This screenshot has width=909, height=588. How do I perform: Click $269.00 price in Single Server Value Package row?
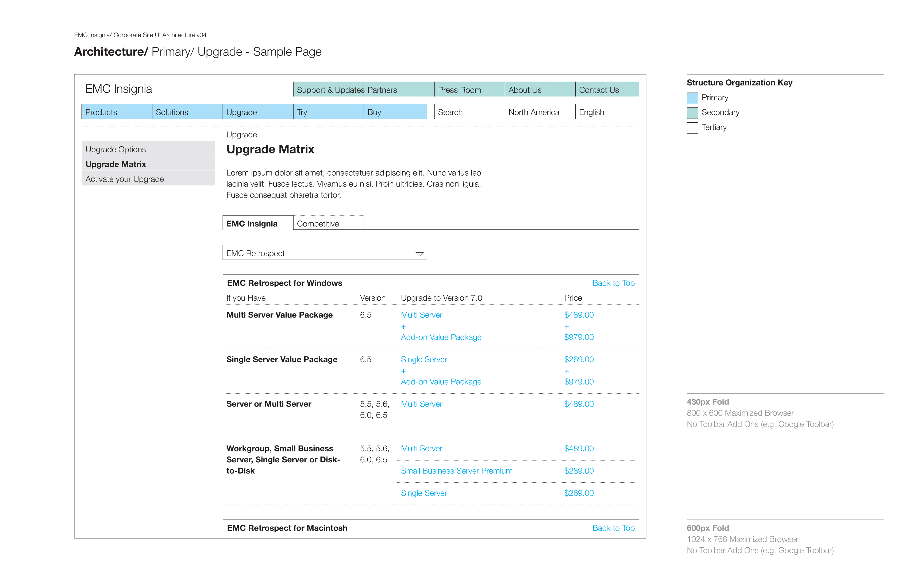point(579,359)
